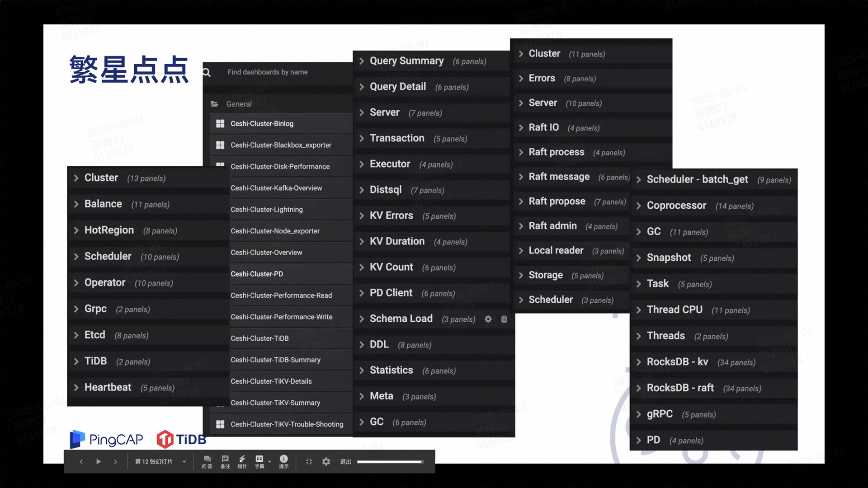The image size is (868, 488).
Task: Click the gear icon beside Schema Load
Action: (488, 319)
